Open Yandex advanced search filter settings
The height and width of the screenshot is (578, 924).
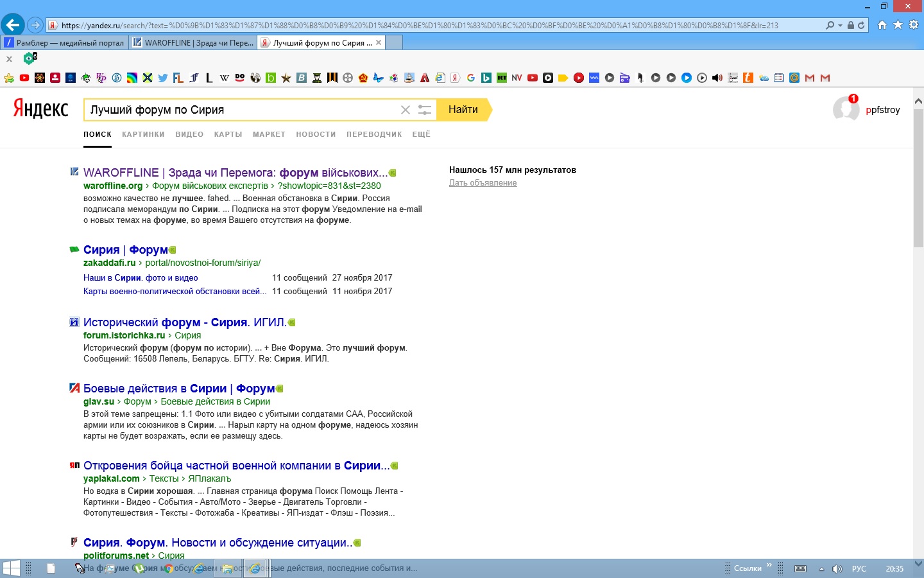[x=425, y=110]
